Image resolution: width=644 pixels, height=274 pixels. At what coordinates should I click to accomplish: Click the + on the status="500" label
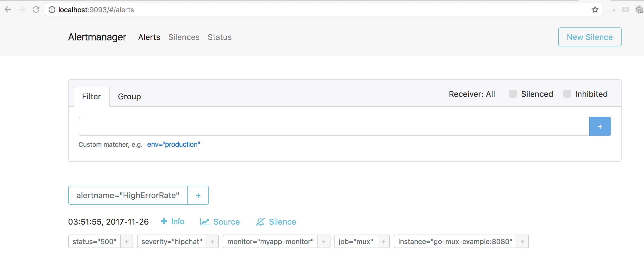click(127, 241)
